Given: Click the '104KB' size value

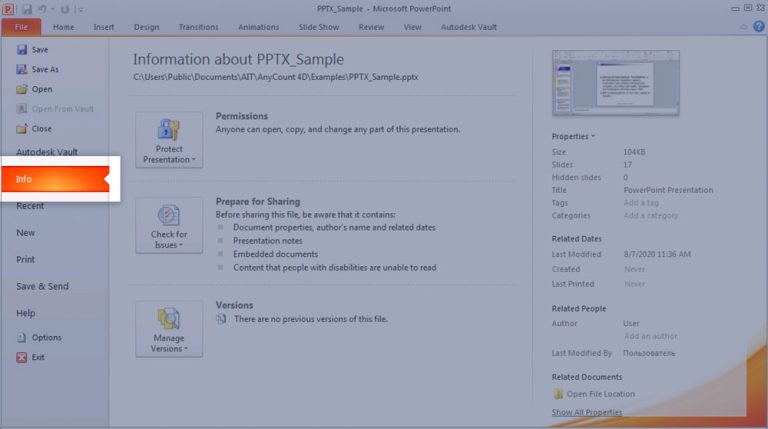Looking at the screenshot, I should click(634, 152).
